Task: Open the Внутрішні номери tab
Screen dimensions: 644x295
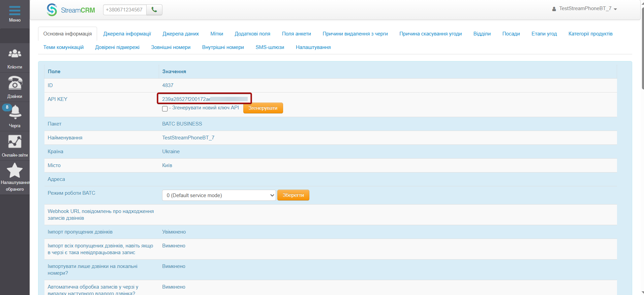Action: click(x=223, y=47)
